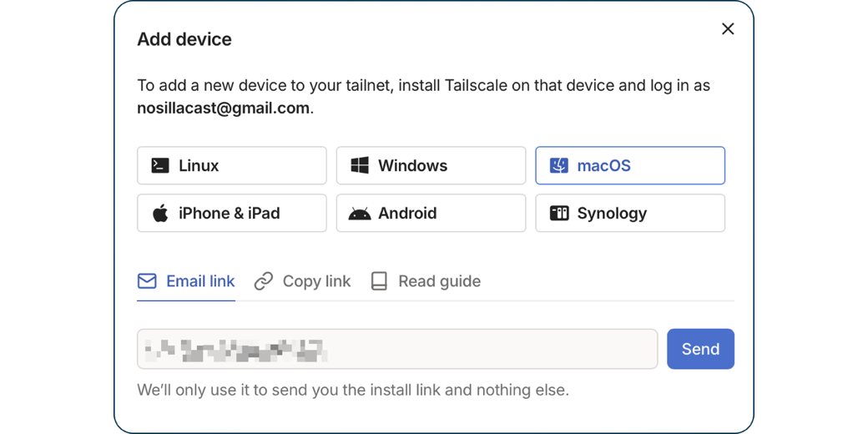Choose the Android platform button
This screenshot has width=868, height=434.
[431, 213]
